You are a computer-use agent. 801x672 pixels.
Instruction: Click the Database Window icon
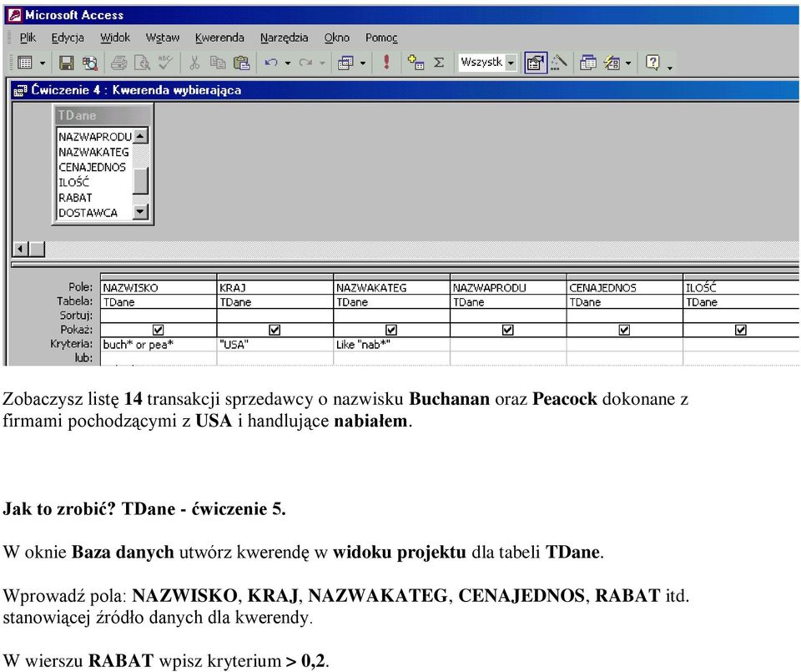coord(588,63)
